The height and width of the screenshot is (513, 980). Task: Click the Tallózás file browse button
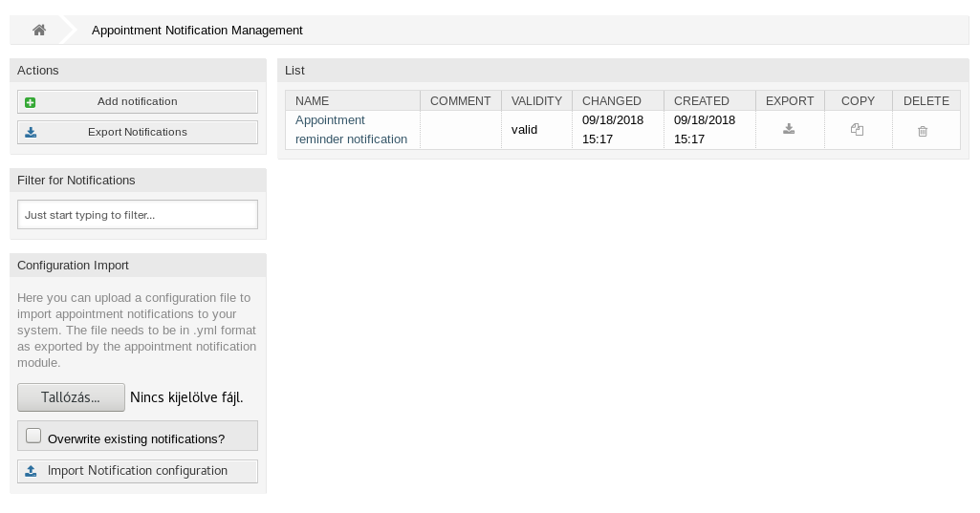pos(72,397)
